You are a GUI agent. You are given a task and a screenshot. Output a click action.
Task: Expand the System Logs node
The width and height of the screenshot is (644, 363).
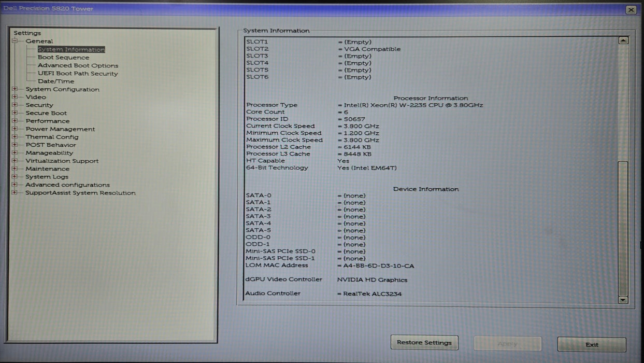(x=15, y=177)
